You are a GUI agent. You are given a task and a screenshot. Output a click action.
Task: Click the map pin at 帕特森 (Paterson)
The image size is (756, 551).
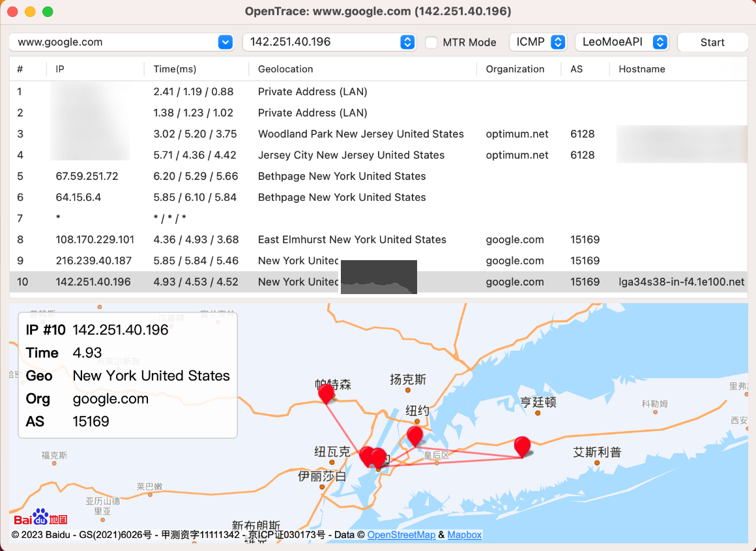(x=326, y=393)
